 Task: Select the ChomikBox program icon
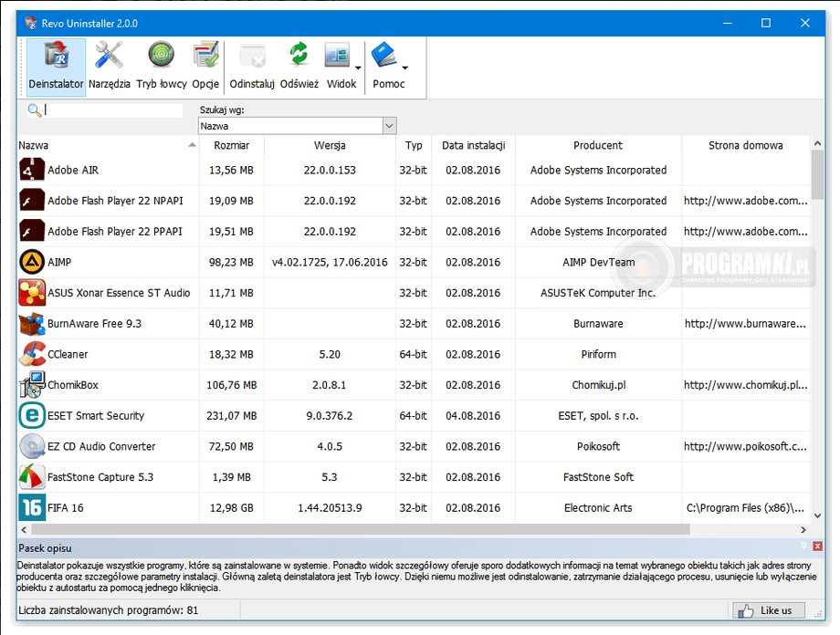(32, 385)
